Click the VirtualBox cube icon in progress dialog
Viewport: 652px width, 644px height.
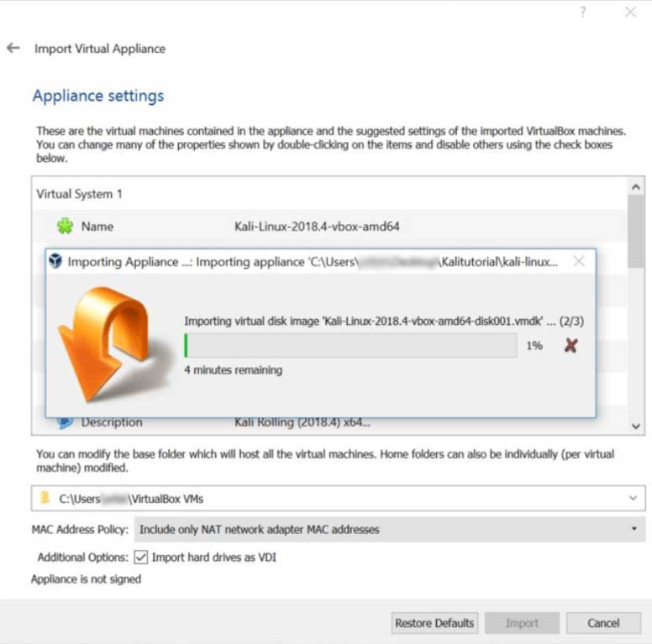[55, 261]
